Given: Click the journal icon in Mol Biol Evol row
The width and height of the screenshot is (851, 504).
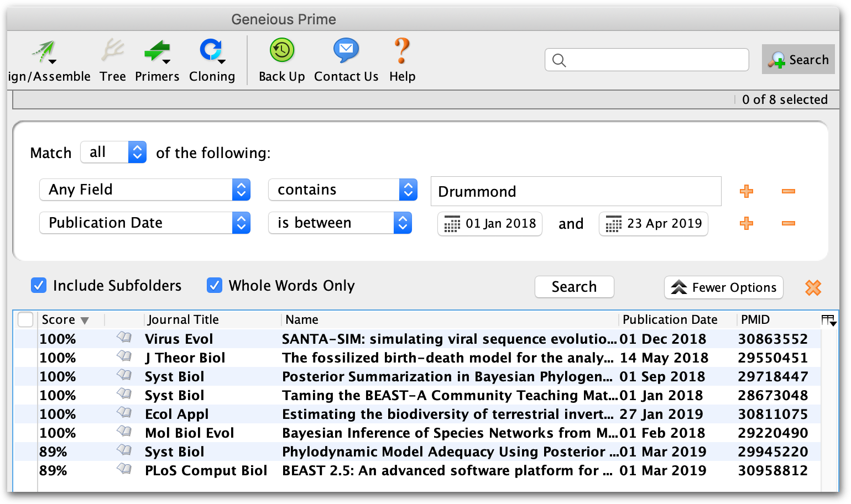Looking at the screenshot, I should coord(124,432).
